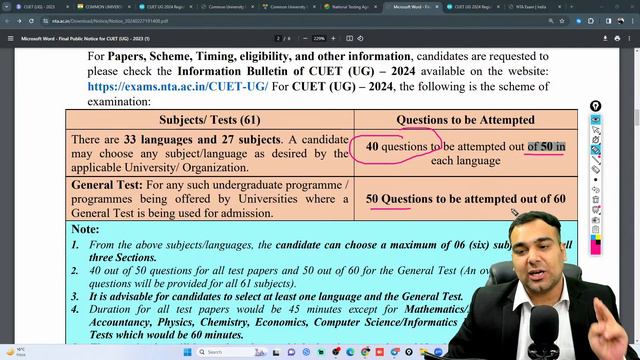Click the 'Subjects/ Tests (61)' table header
Image resolution: width=640 pixels, height=360 pixels.
210,120
